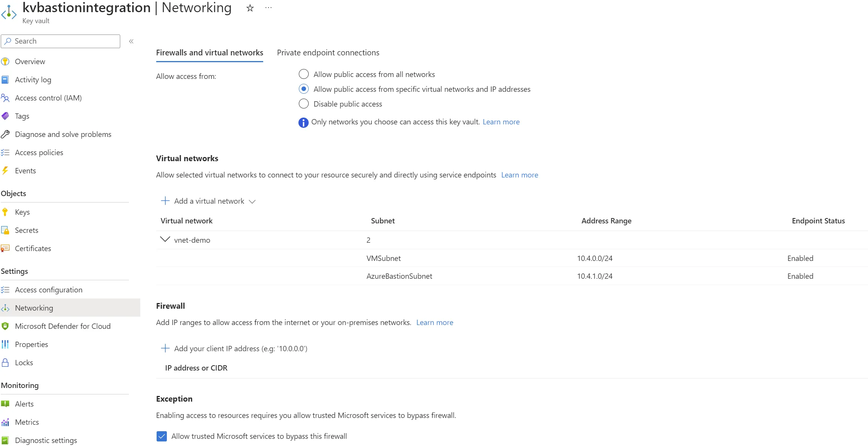Click the Overview icon in the sidebar
Viewport: 868px width, 446px height.
5,61
